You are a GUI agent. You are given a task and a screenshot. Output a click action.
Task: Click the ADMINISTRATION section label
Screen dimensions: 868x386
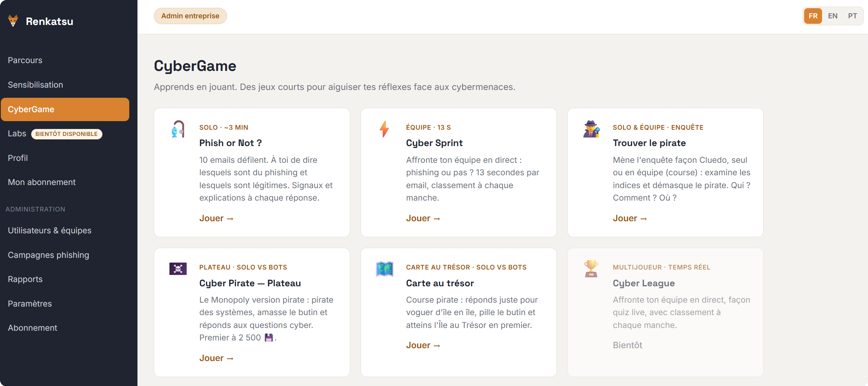(35, 209)
